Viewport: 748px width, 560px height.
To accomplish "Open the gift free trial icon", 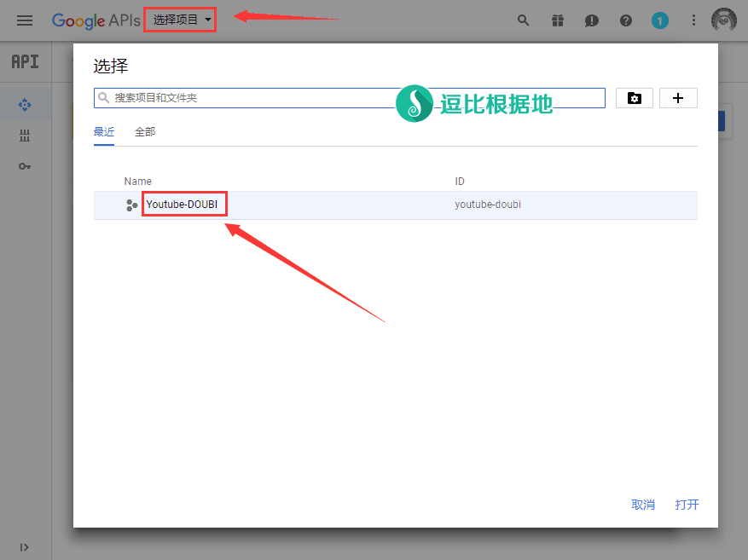I will pos(558,20).
